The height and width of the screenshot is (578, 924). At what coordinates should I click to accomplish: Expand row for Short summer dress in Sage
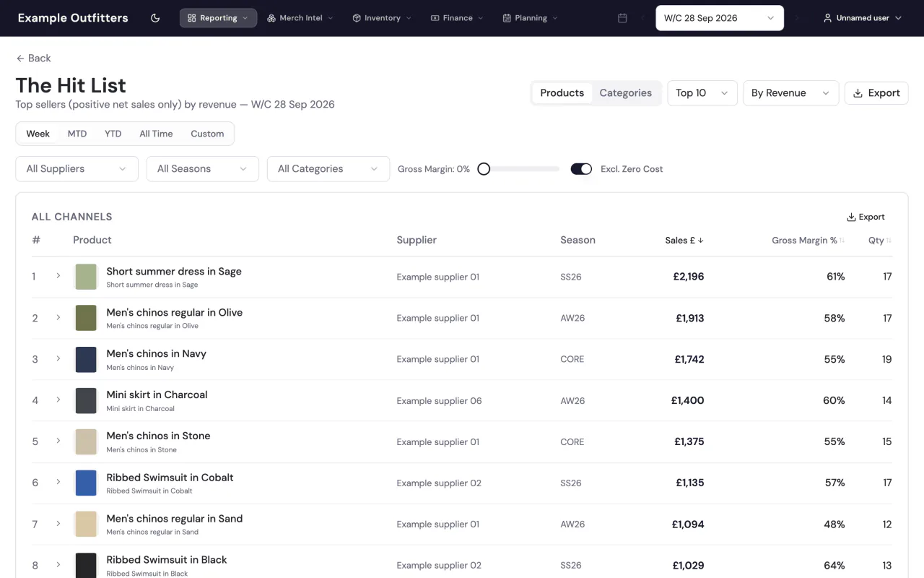(58, 276)
